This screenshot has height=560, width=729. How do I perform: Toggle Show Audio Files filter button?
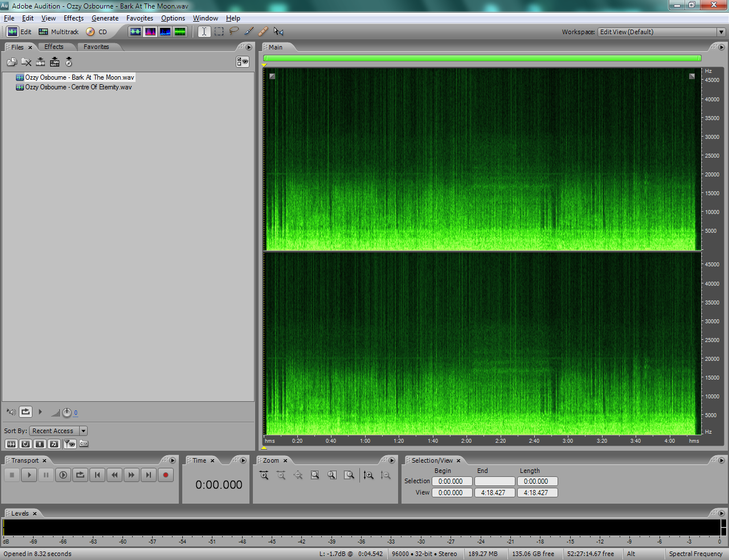(x=11, y=444)
